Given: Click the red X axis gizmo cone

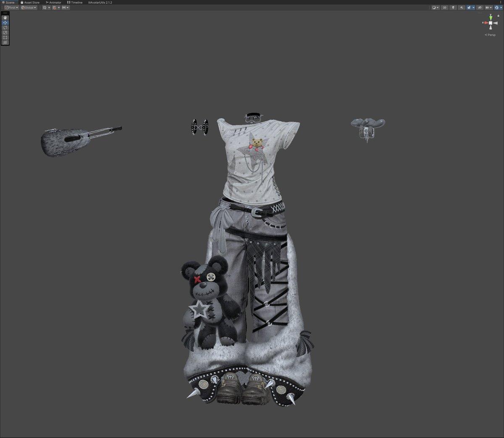Looking at the screenshot, I should 486,23.
